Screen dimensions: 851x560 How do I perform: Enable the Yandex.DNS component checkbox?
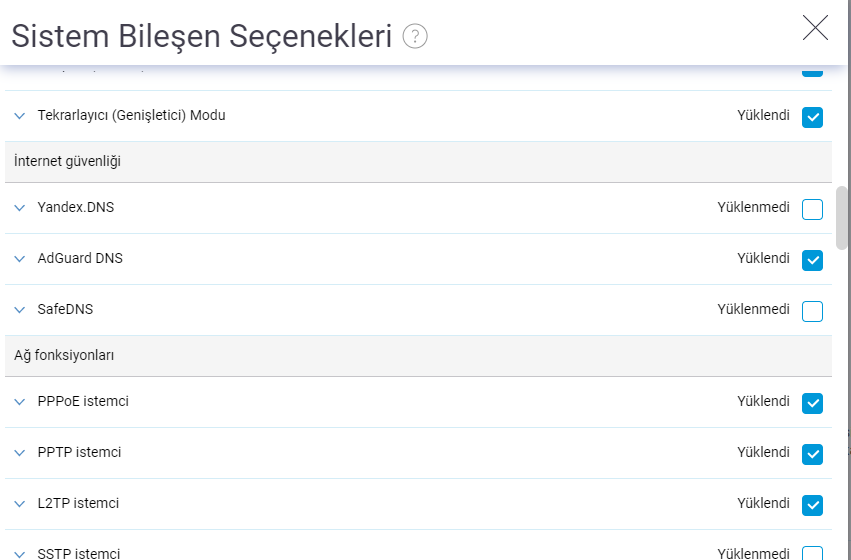pyautogui.click(x=813, y=209)
